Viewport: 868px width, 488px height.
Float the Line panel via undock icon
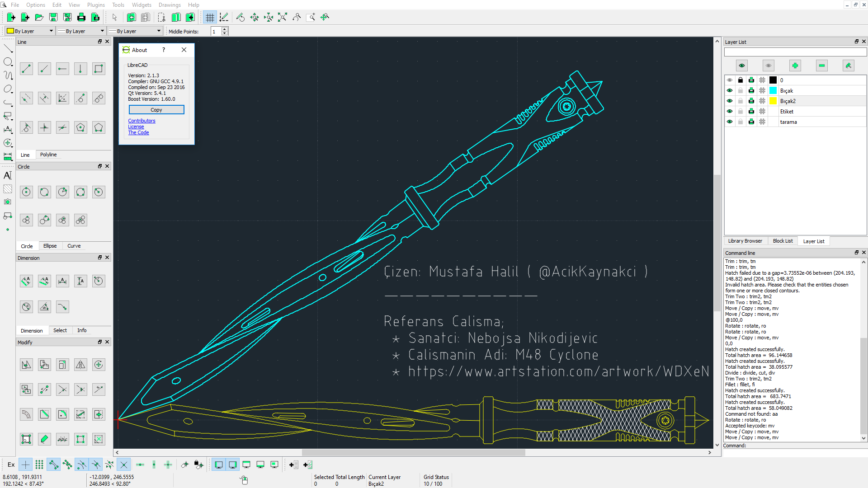100,42
